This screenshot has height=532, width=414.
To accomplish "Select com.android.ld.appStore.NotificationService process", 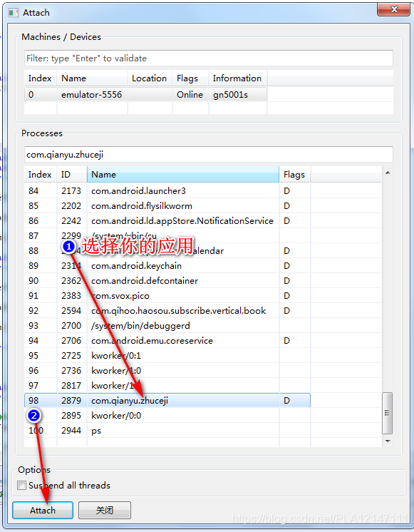I will click(x=167, y=220).
